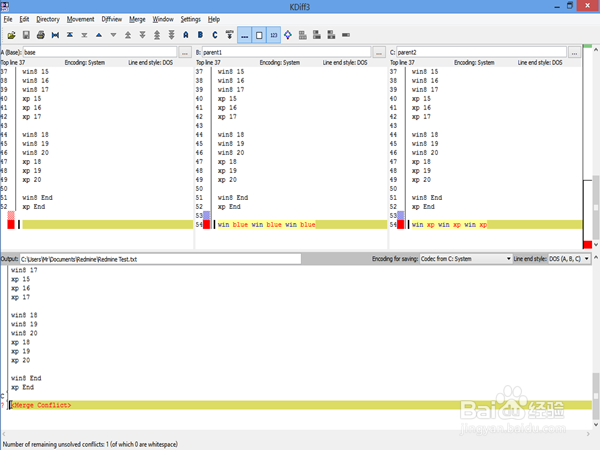Click the Open file icon in toolbar

coord(11,35)
